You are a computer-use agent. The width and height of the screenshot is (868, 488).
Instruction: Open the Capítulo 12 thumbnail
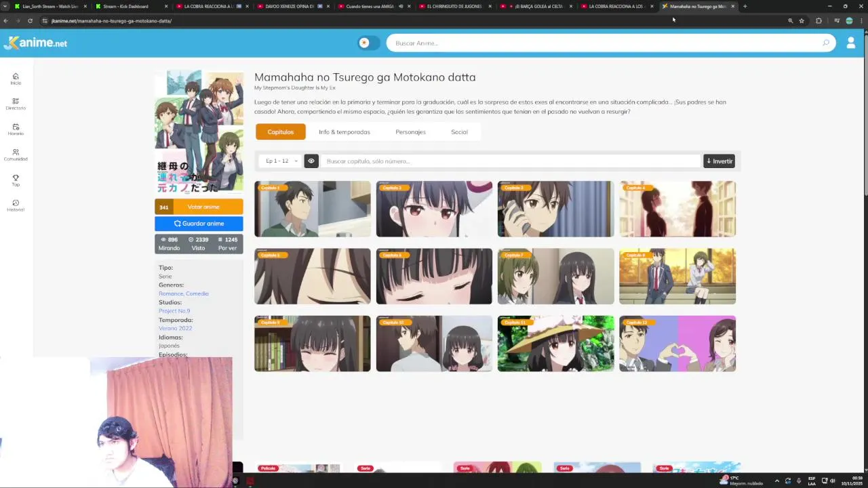click(x=677, y=344)
